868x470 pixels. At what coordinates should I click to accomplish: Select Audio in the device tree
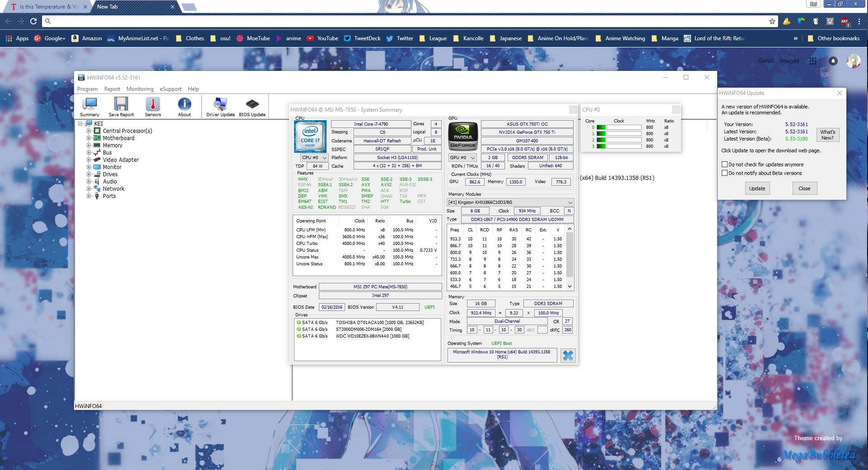[x=110, y=182]
